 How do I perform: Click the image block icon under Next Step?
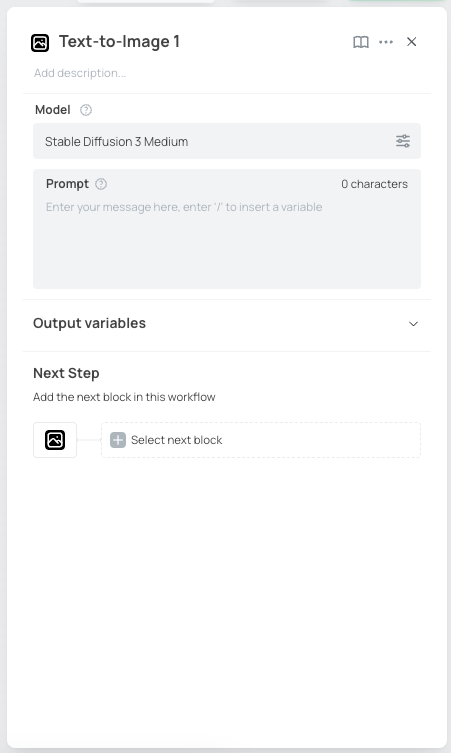tap(55, 440)
